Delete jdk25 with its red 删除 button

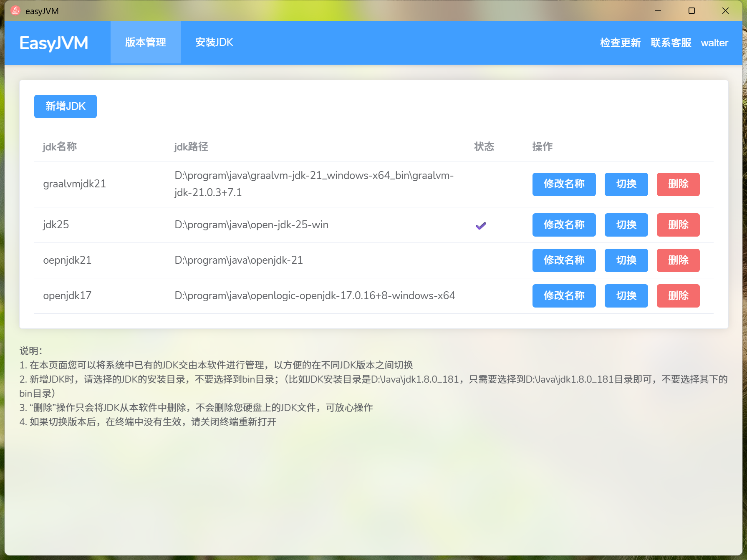678,225
